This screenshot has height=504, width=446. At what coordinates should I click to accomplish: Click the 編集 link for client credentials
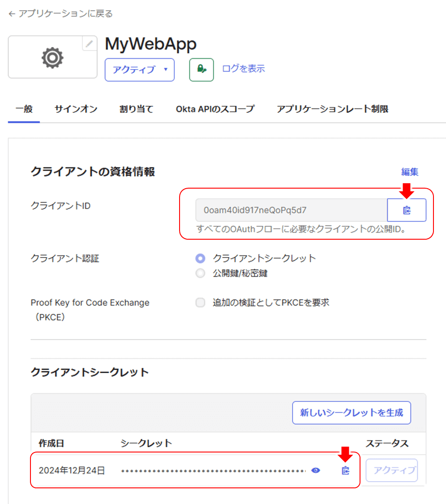point(410,172)
